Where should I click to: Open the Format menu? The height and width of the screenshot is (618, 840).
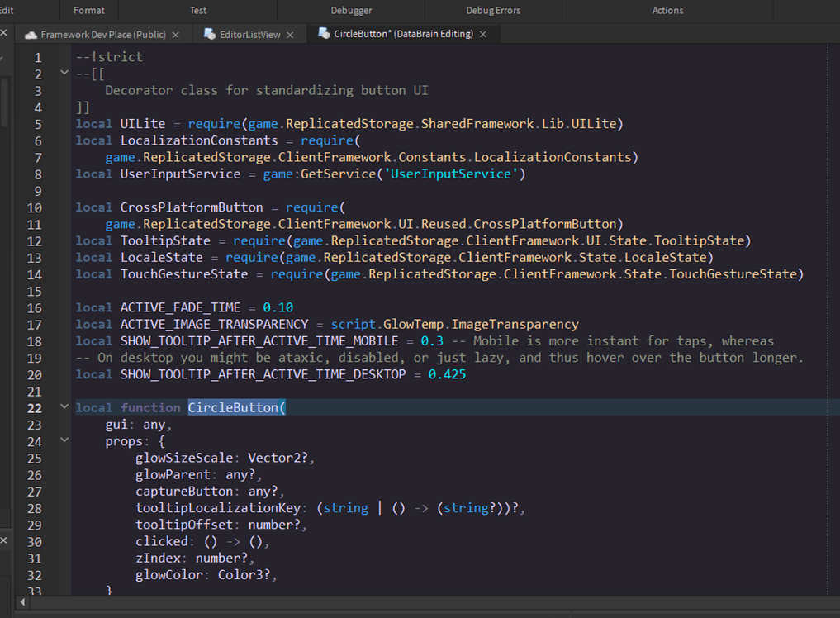tap(88, 10)
